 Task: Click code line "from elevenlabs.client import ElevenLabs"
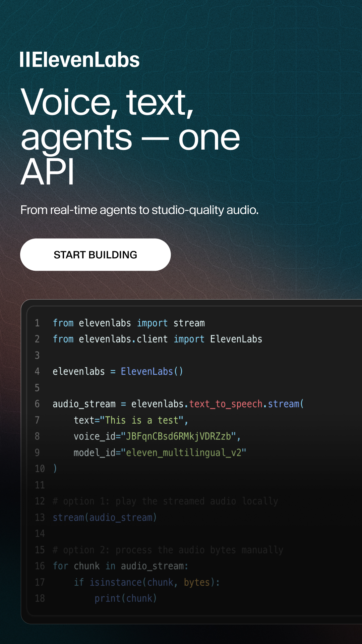tap(158, 339)
